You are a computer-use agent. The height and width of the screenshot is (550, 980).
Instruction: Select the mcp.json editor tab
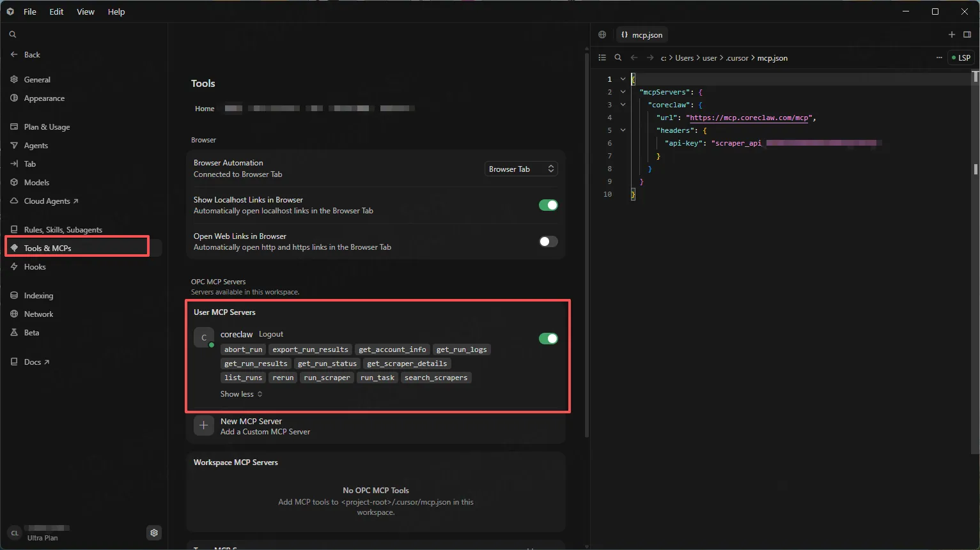[x=642, y=35]
